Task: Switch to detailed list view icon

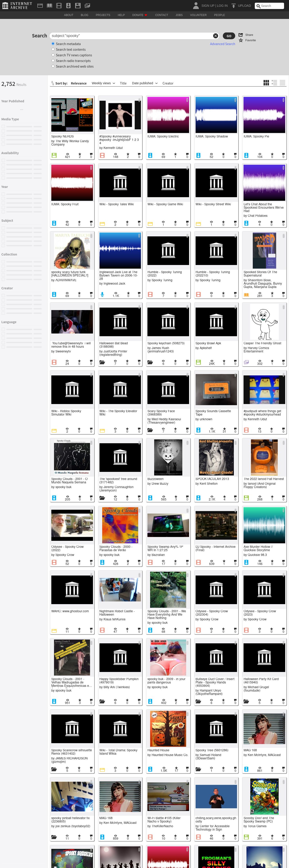Action: pyautogui.click(x=274, y=82)
